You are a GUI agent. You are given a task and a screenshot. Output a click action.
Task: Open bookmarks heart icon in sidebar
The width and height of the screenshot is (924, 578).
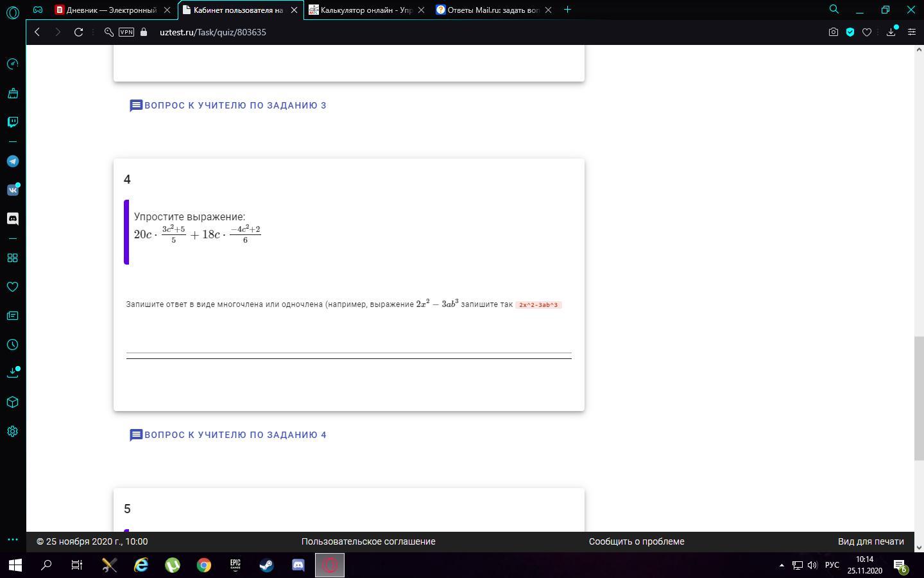12,286
